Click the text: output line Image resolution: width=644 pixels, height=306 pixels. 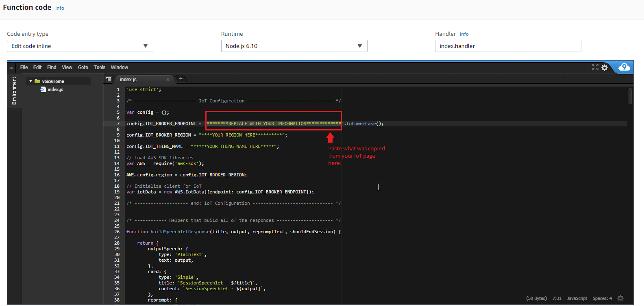point(176,260)
